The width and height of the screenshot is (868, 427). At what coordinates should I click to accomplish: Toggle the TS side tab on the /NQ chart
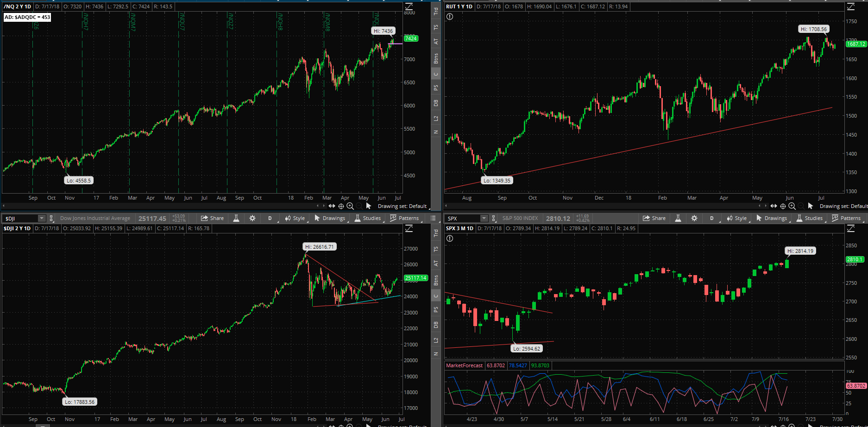coord(436,27)
